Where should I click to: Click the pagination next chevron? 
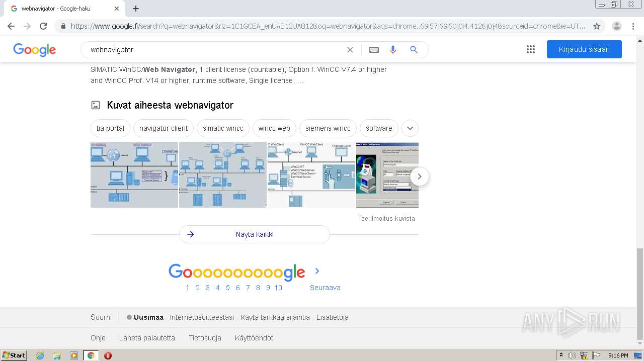317,271
